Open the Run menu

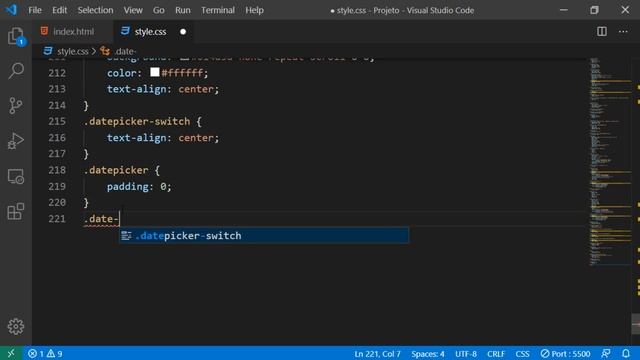pos(182,10)
